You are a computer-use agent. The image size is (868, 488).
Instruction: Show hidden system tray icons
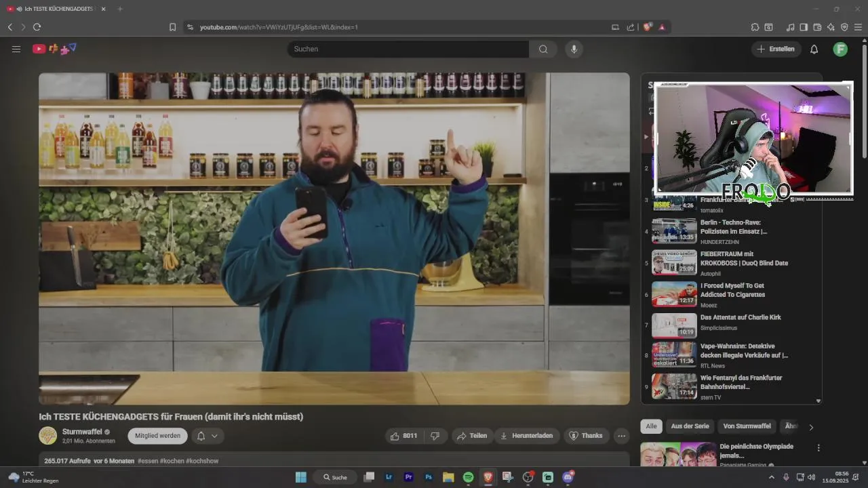tap(772, 477)
